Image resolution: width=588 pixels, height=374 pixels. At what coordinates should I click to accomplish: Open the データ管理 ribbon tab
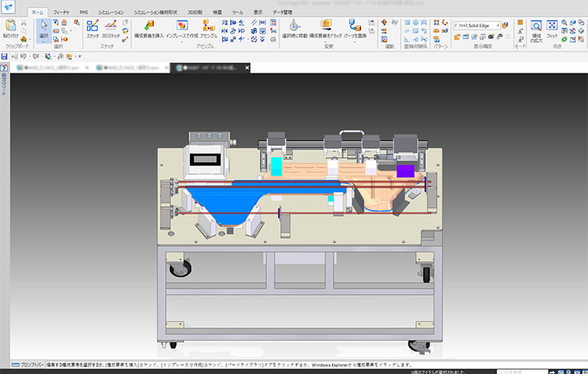(x=284, y=13)
